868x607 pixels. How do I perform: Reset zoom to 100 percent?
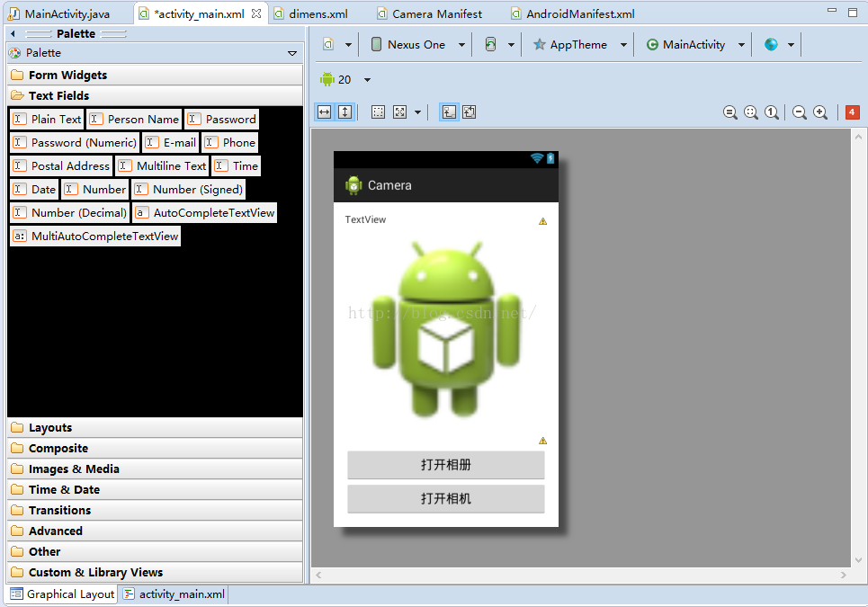(x=772, y=112)
